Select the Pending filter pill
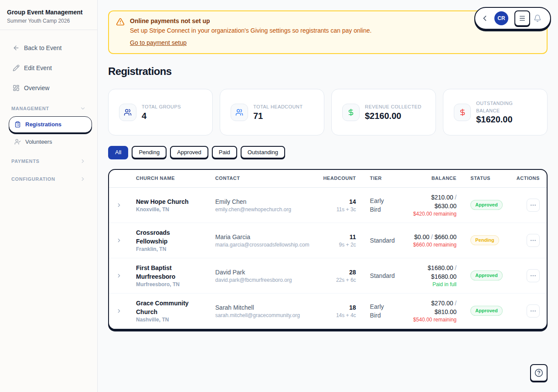Screen dimensions: 558x392 149,152
